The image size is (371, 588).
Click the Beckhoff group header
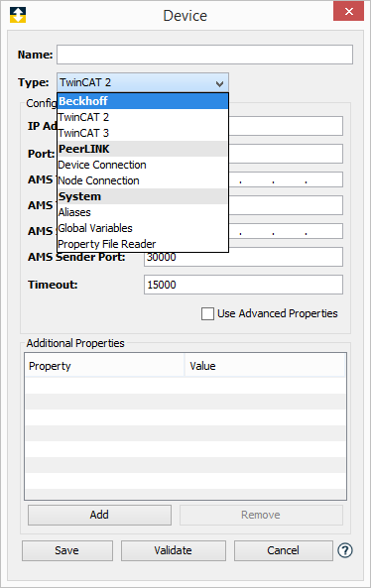[143, 101]
